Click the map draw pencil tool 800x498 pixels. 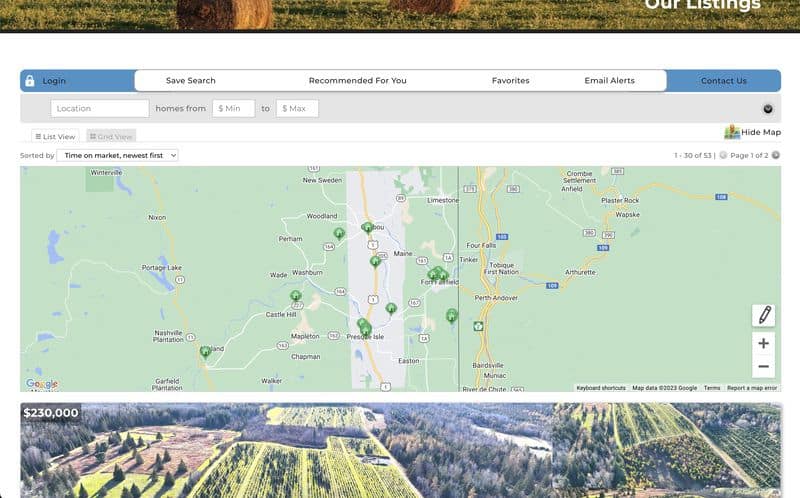[763, 315]
